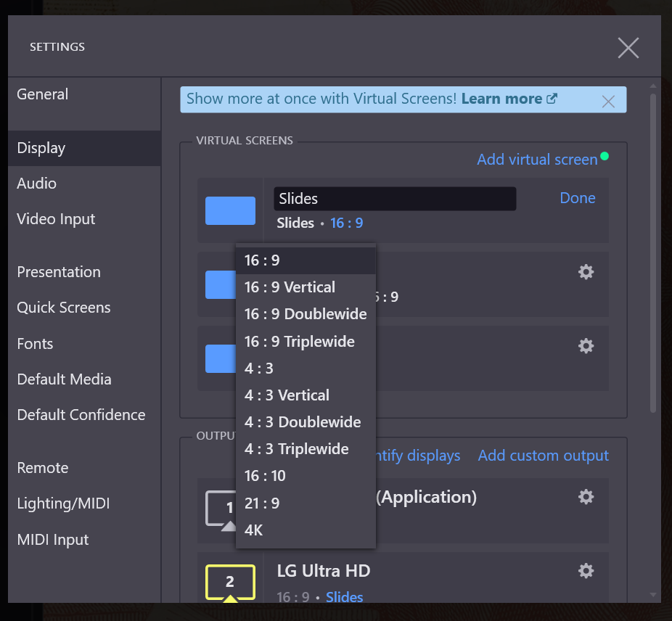This screenshot has width=672, height=621.
Task: Choose 16 : 9 Triplewide option
Action: tap(306, 342)
